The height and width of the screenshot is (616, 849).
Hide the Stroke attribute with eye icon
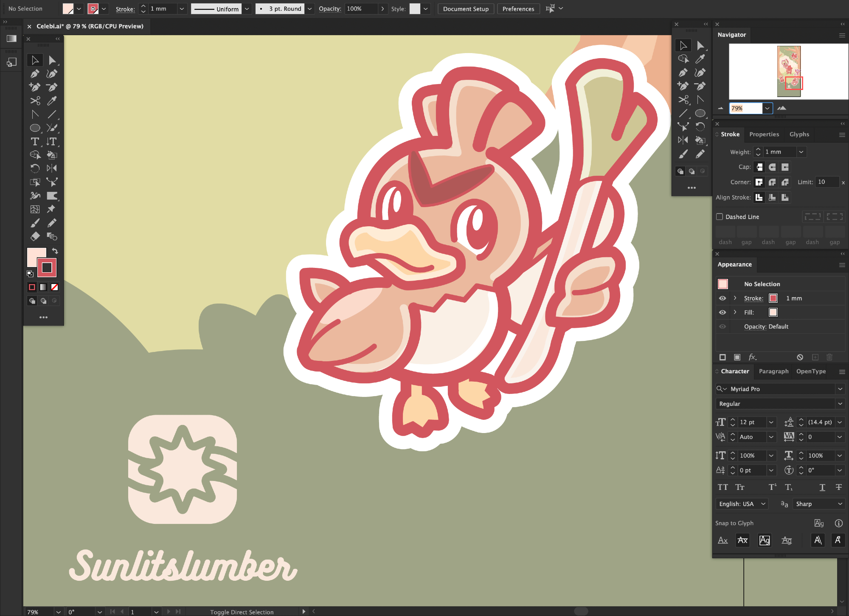coord(722,298)
